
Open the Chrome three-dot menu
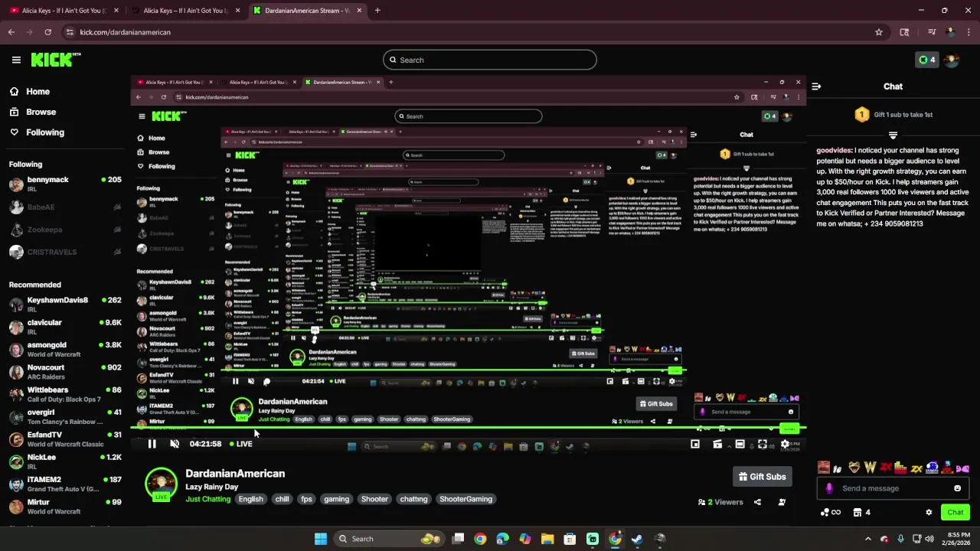click(969, 32)
